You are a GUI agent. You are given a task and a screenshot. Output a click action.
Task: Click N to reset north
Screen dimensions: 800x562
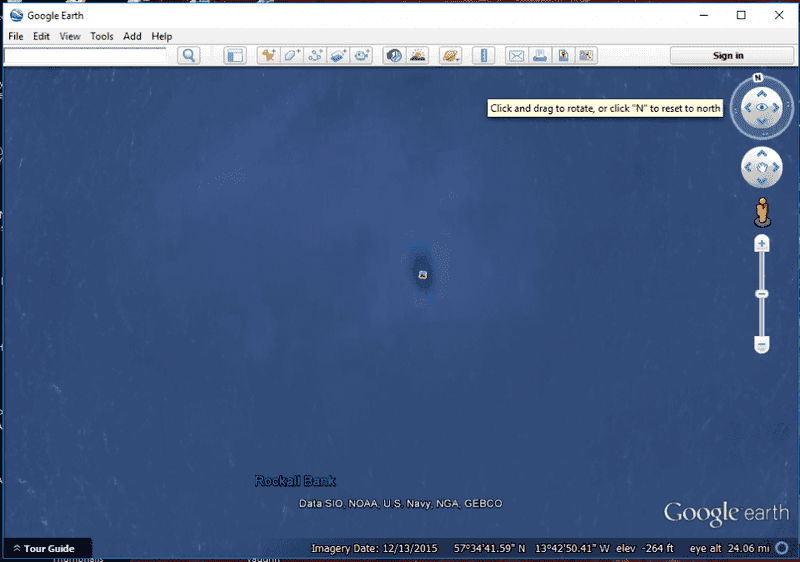[x=758, y=78]
